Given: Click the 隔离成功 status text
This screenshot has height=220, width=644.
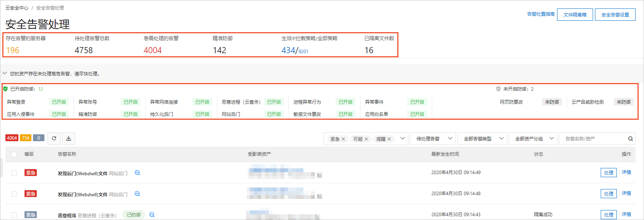Looking at the screenshot, I should point(543,215).
